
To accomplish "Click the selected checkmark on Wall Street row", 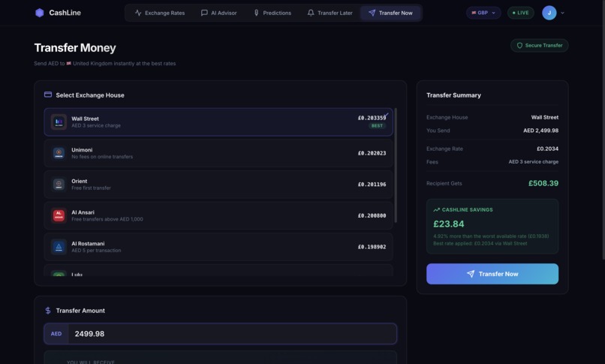I will click(x=386, y=115).
